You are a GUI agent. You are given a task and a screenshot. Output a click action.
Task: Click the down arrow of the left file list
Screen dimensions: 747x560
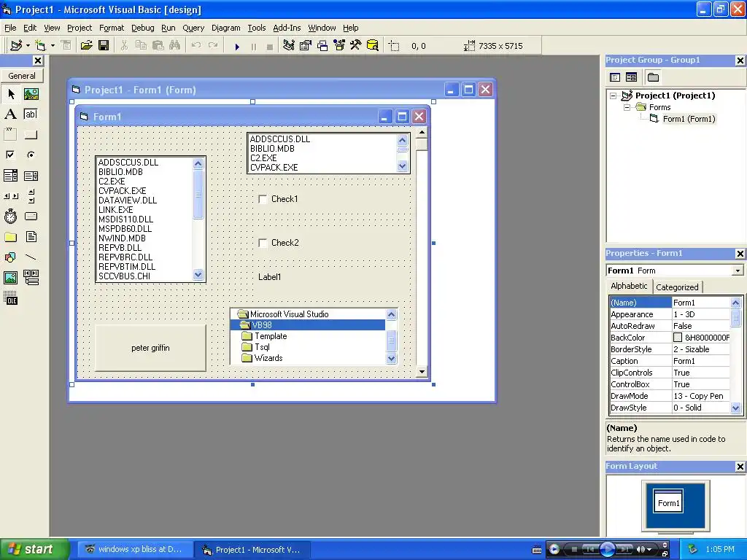198,275
